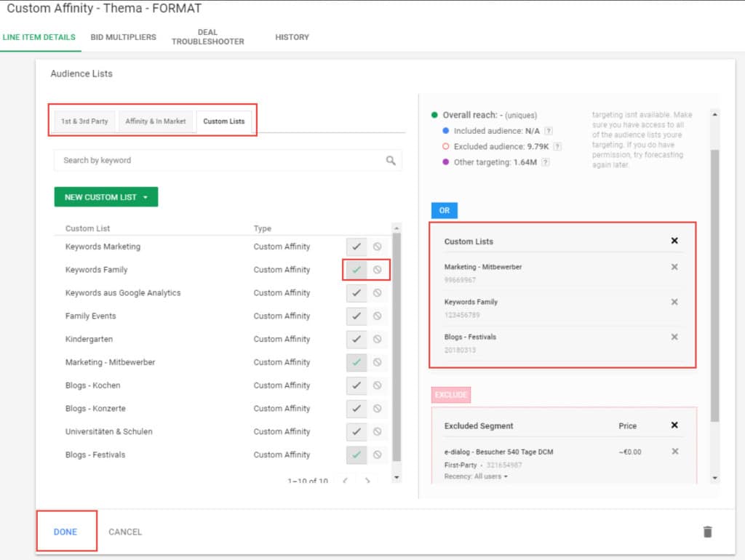Open help icon beside Excluded audience

pyautogui.click(x=557, y=147)
